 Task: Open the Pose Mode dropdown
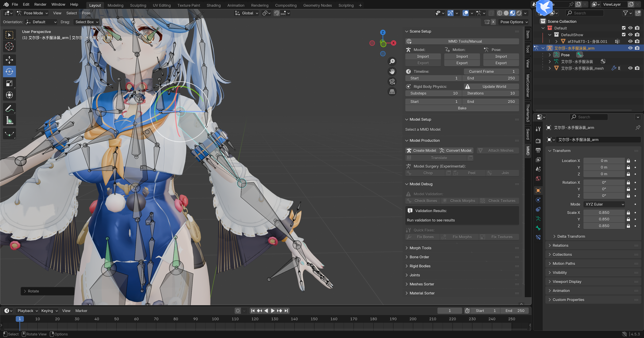(x=33, y=13)
